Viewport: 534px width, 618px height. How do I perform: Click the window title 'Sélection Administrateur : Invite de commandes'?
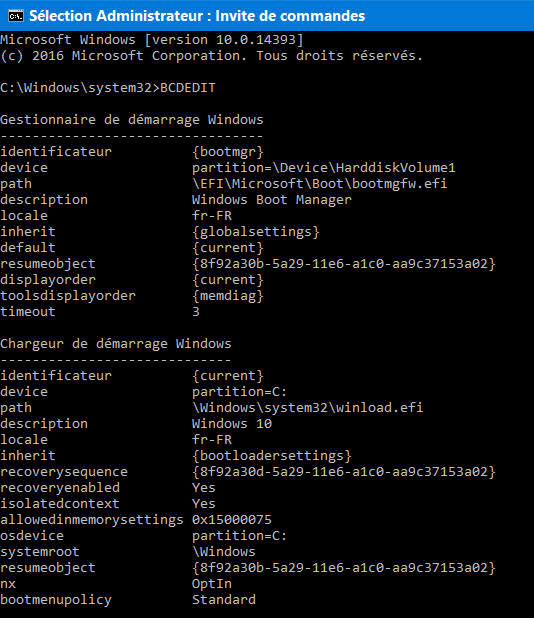coord(197,16)
